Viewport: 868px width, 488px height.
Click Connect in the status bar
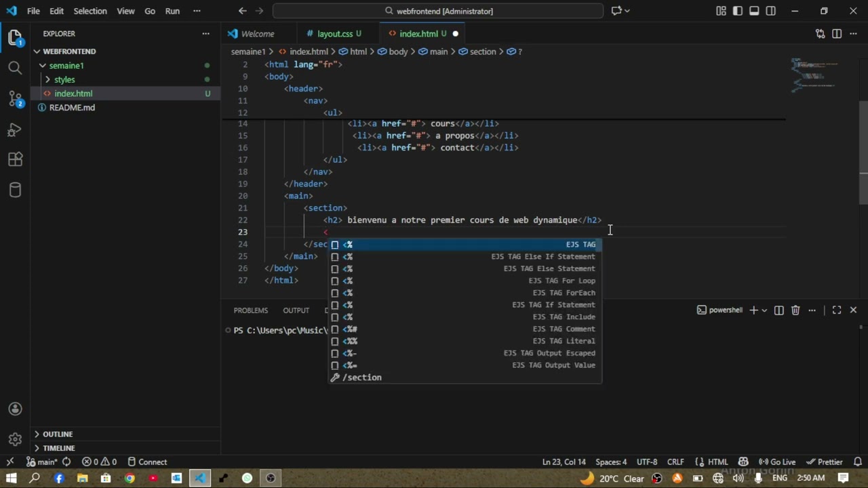pos(147,462)
